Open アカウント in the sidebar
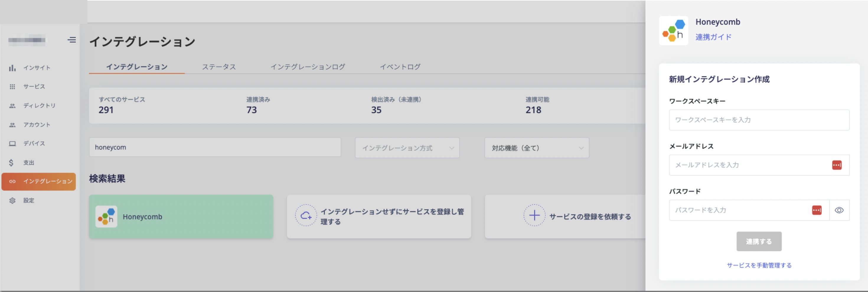This screenshot has height=292, width=868. pyautogui.click(x=37, y=125)
